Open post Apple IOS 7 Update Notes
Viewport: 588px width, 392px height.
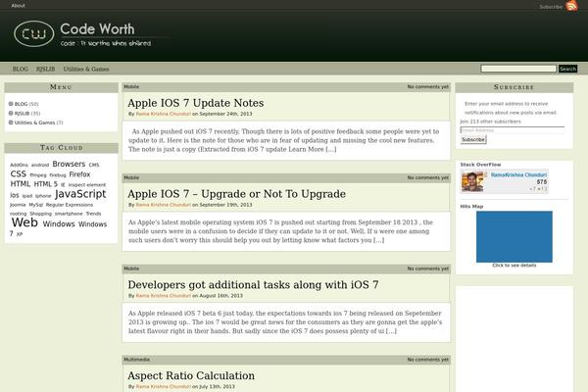coord(195,103)
